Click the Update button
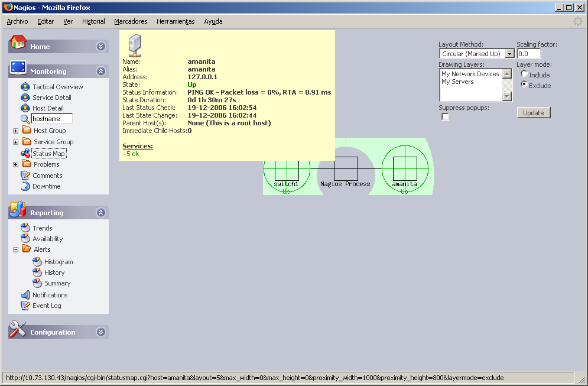 coord(534,113)
